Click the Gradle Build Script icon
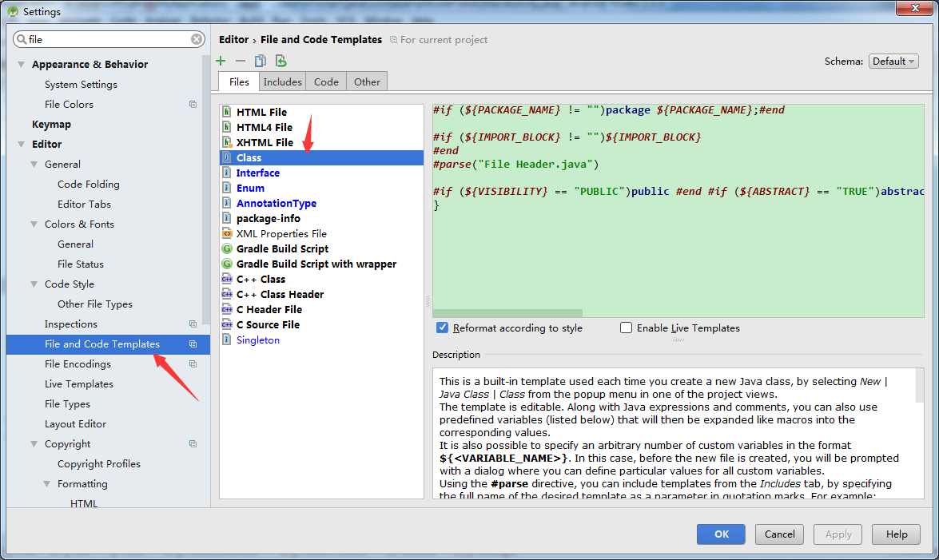Image resolution: width=939 pixels, height=560 pixels. (227, 248)
